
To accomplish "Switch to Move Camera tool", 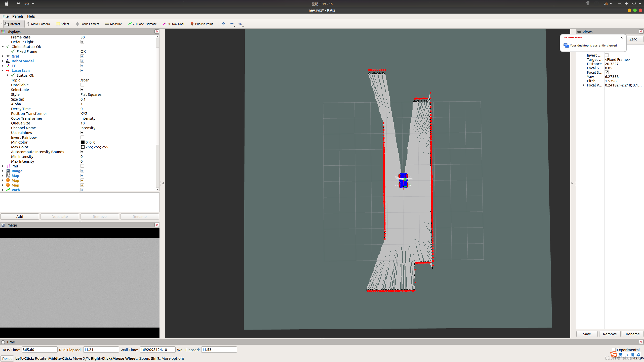I will (38, 24).
